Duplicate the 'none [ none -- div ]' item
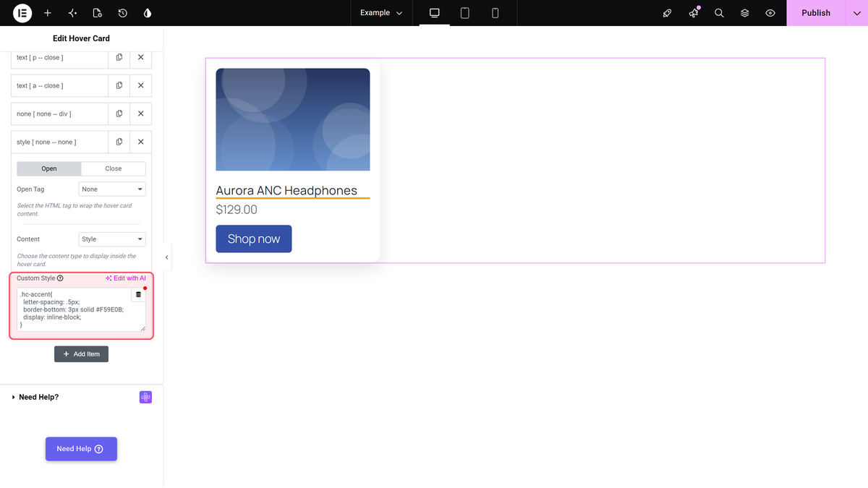868x488 pixels. click(x=119, y=114)
